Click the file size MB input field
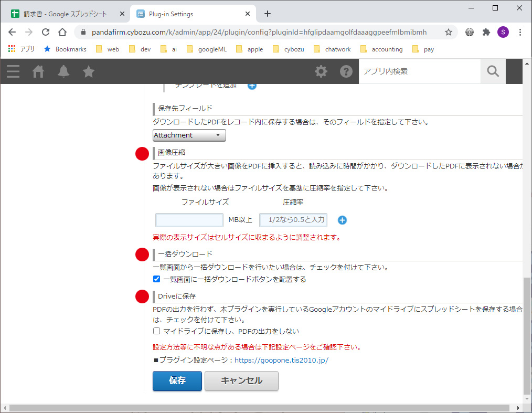The image size is (532, 413). tap(189, 220)
